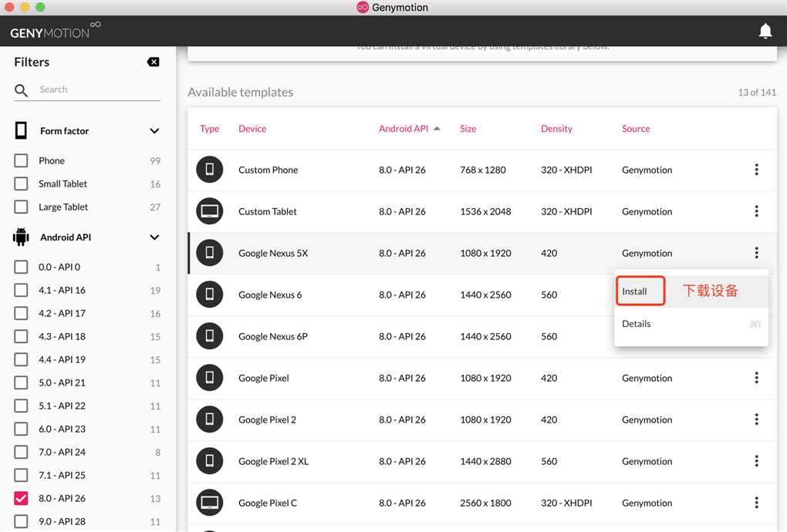Viewport: 787px width, 532px height.
Task: Sort templates by the Density column
Action: (x=556, y=128)
